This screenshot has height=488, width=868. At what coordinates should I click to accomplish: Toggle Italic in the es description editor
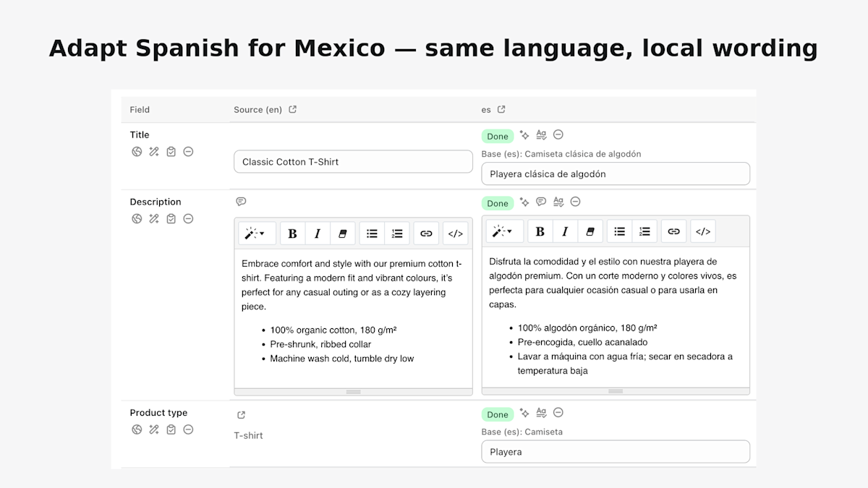point(565,231)
